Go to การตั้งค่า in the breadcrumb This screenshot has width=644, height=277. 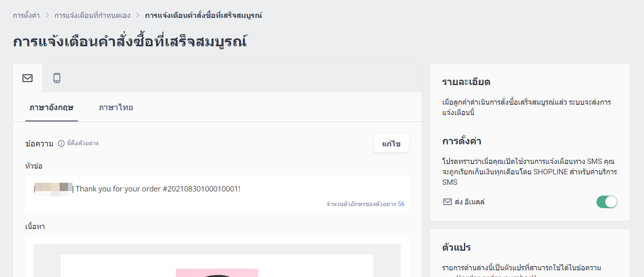coord(26,15)
